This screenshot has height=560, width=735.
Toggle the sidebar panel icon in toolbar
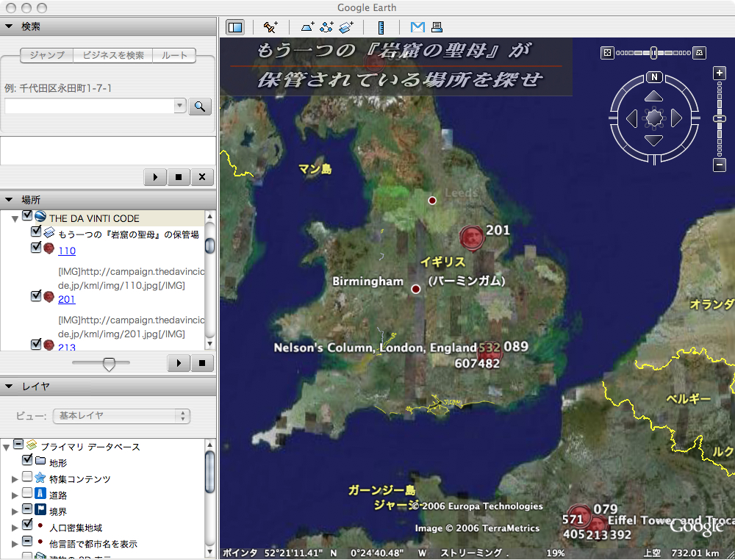pyautogui.click(x=235, y=27)
